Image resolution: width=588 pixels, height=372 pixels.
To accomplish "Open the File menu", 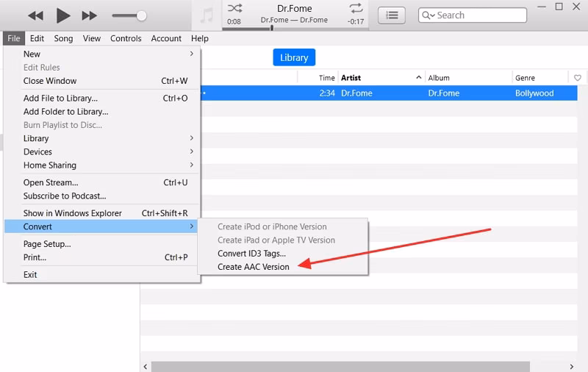I will [14, 38].
